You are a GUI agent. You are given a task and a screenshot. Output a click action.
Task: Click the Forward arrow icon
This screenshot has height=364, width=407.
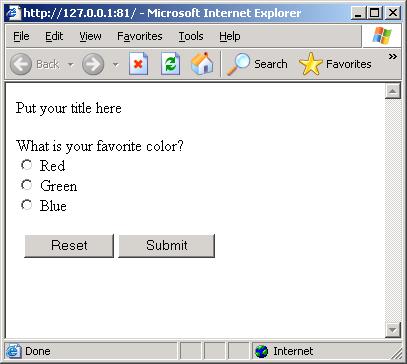(x=93, y=64)
